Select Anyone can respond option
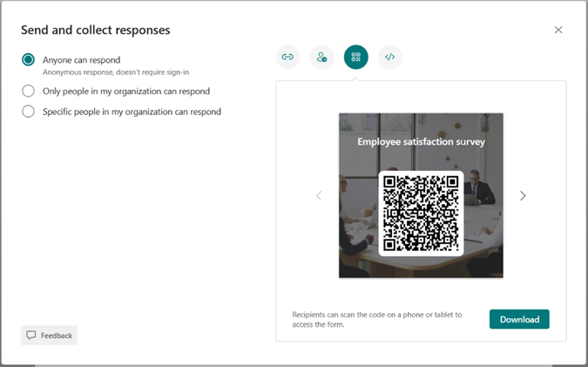The height and width of the screenshot is (367, 588). click(x=28, y=59)
